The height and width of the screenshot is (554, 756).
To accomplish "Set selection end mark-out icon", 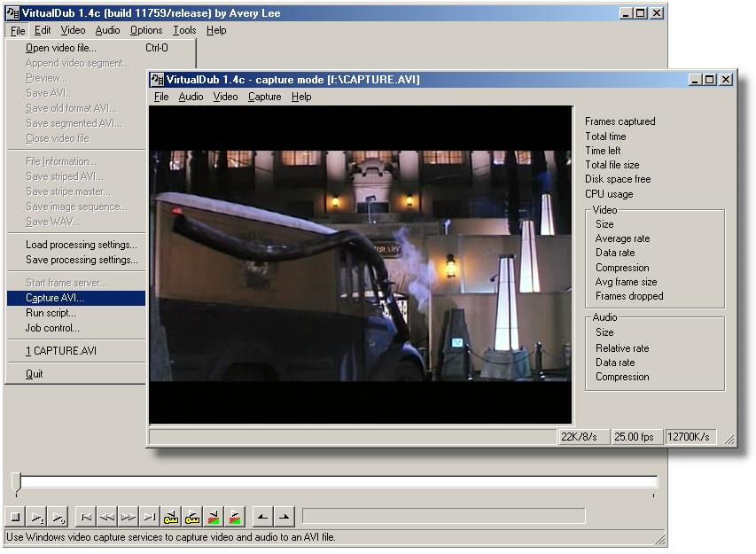I will 284,517.
